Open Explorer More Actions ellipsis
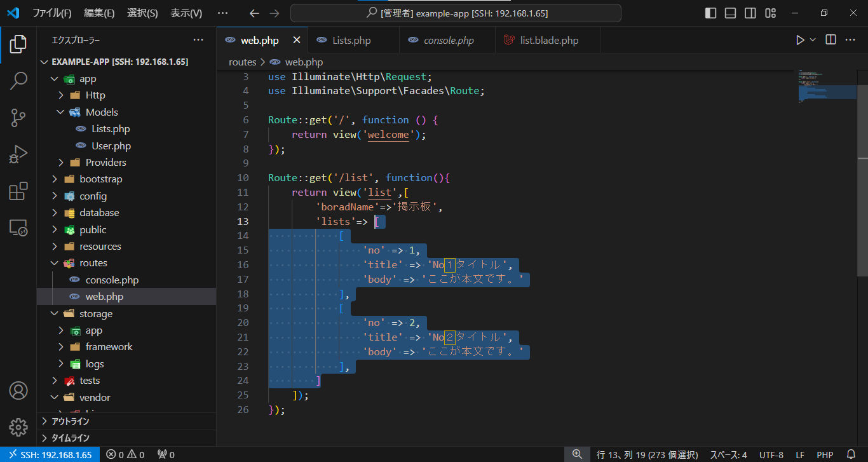Viewport: 868px width, 462px height. (x=198, y=40)
